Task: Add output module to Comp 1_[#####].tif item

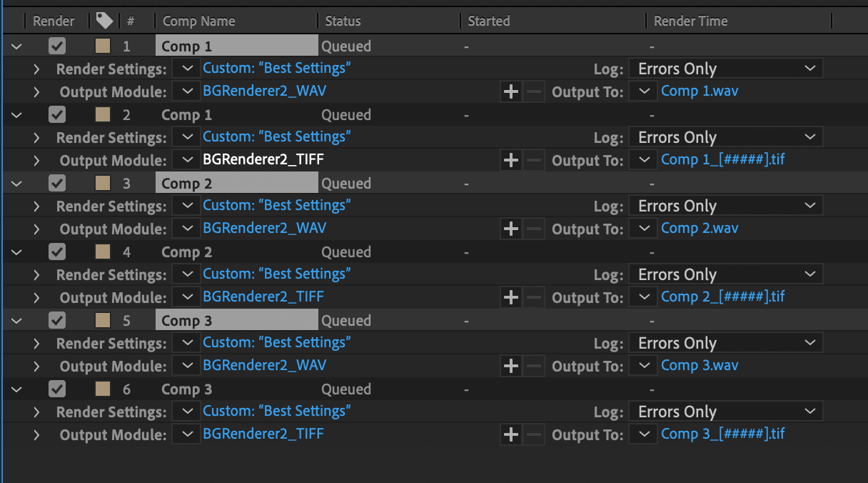Action: coord(511,160)
